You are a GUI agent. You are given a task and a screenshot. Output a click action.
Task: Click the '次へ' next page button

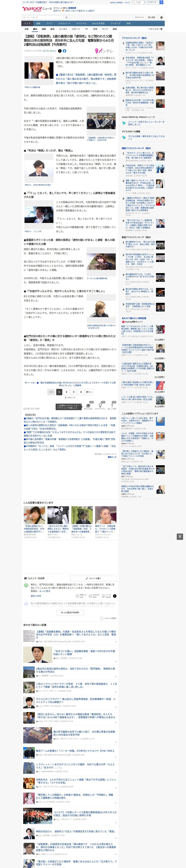89,392
